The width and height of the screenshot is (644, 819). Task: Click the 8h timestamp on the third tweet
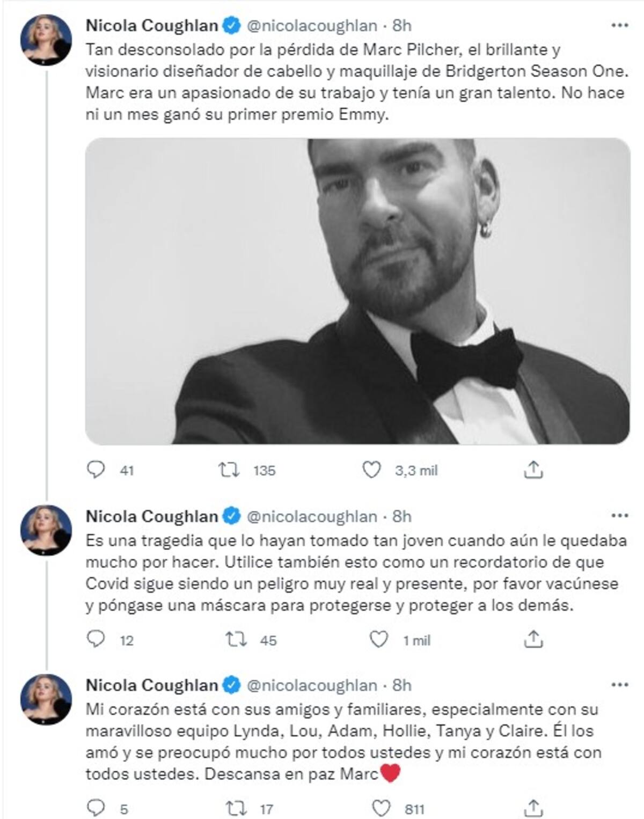tap(402, 685)
